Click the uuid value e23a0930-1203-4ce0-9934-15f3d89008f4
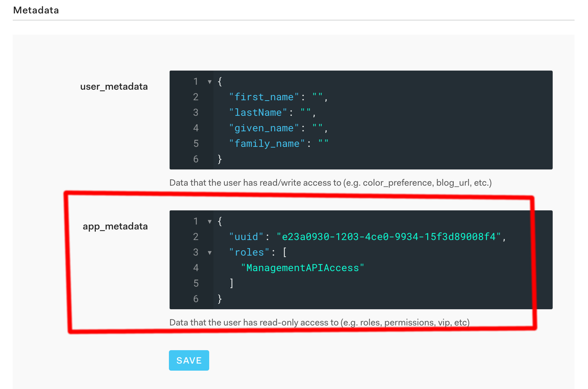Image resolution: width=588 pixels, height=389 pixels. coord(389,237)
